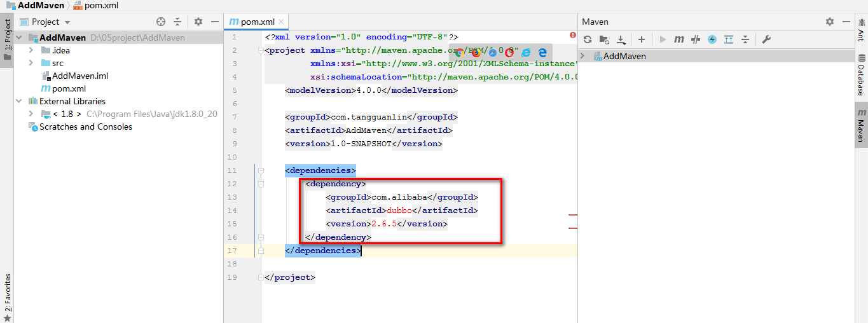
Task: Open Maven panel gear options
Action: (830, 22)
